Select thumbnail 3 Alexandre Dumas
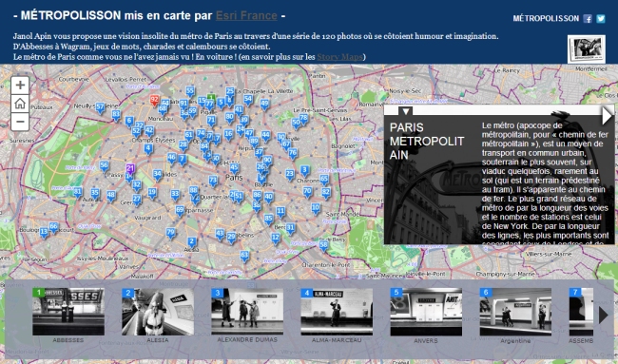The image size is (618, 364). coord(247,312)
